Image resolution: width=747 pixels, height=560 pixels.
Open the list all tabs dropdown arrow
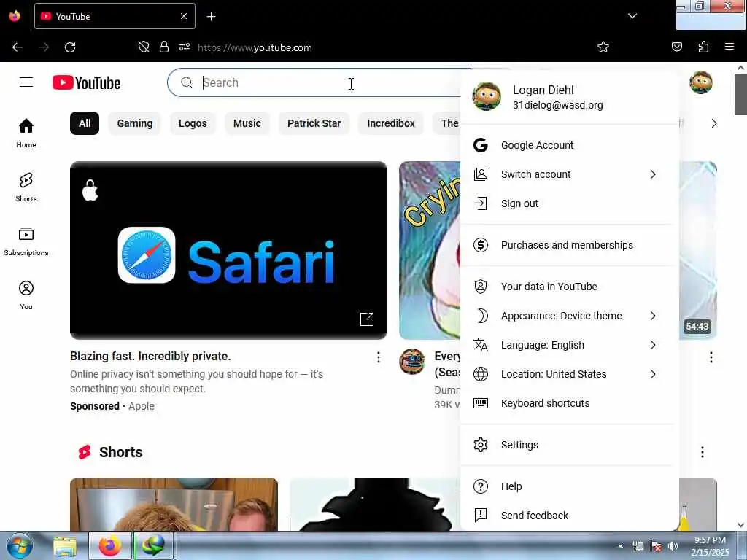(x=632, y=16)
